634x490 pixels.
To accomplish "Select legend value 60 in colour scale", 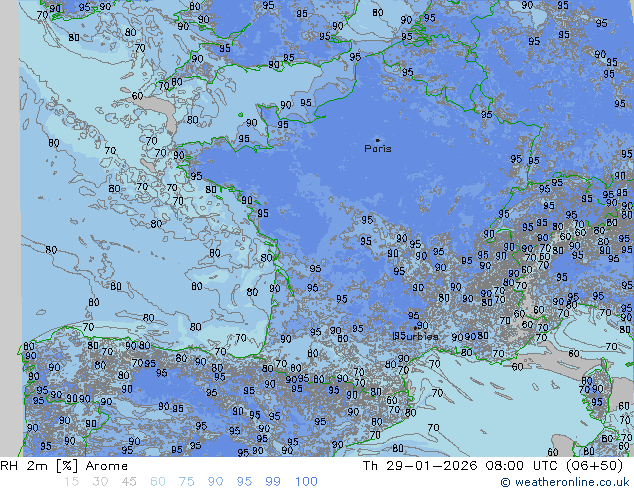I will coord(158,482).
